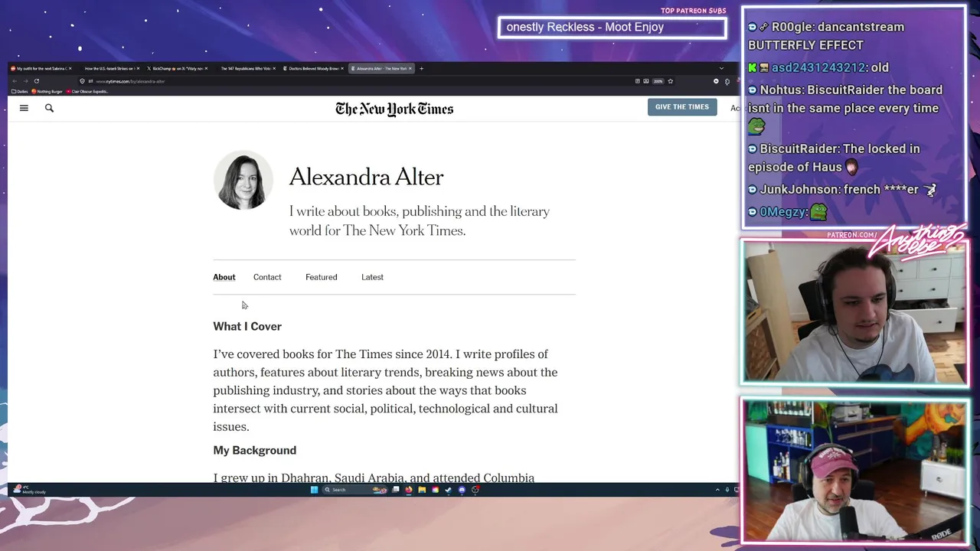Screen dimensions: 980x551
Task: Reload the page with the refresh icon
Action: coord(36,80)
